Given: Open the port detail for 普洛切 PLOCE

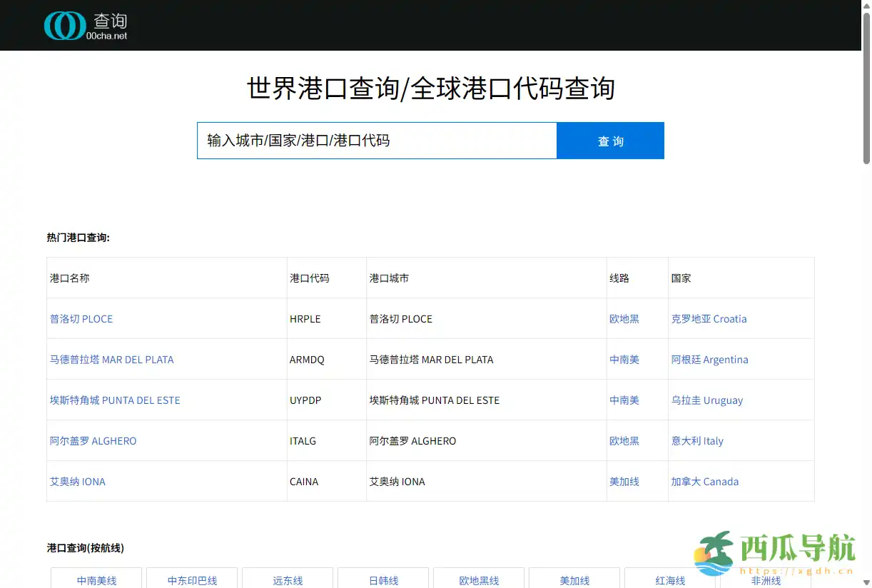Looking at the screenshot, I should 81,319.
